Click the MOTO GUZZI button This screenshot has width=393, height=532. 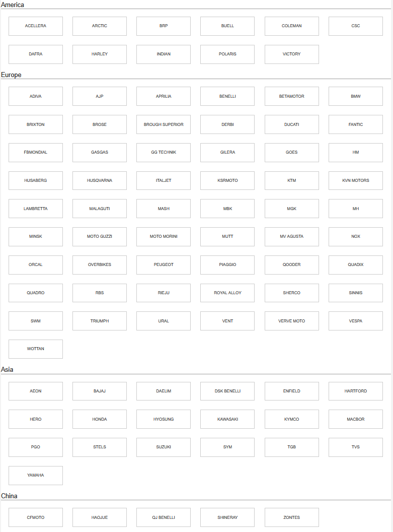point(100,237)
